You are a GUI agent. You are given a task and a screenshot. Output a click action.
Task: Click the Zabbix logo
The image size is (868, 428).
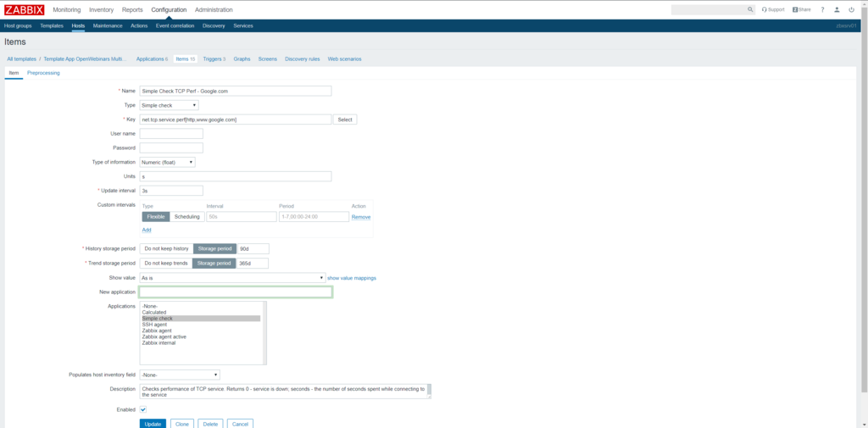25,9
